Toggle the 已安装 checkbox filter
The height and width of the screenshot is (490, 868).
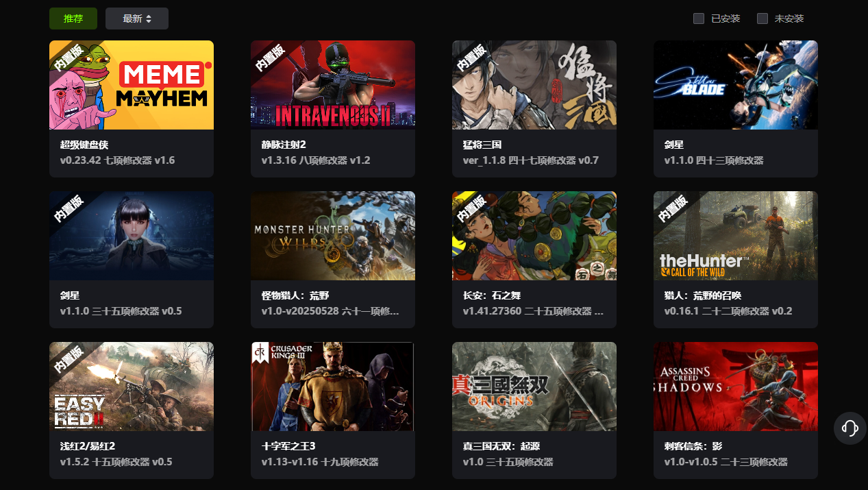click(699, 19)
